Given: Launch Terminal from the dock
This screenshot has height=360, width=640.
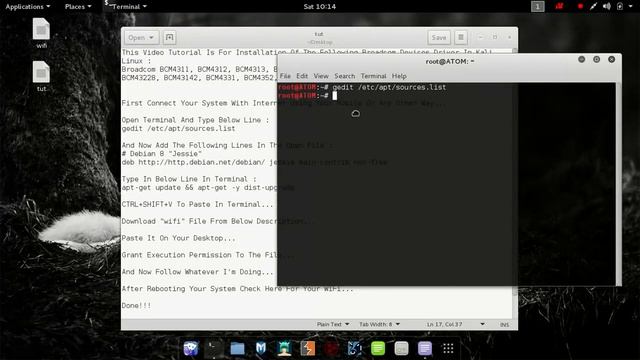Looking at the screenshot, I should [213, 348].
